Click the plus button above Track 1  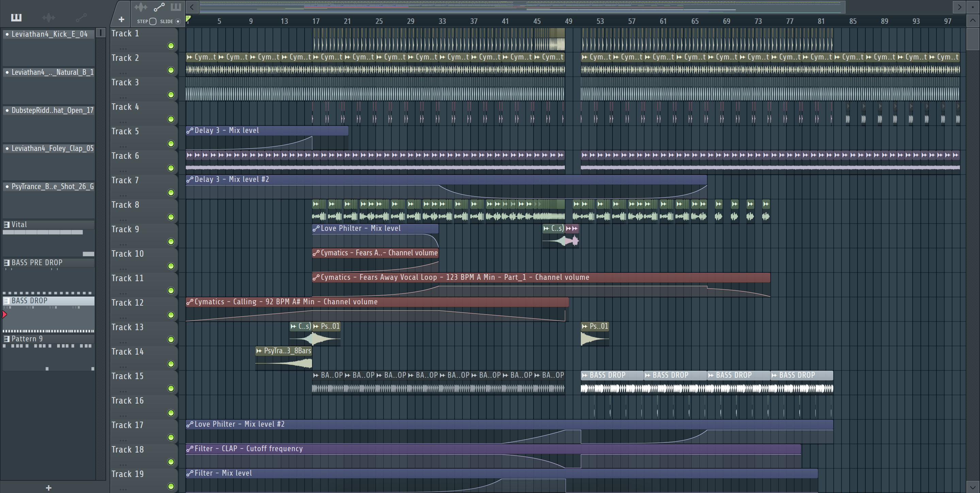pyautogui.click(x=121, y=19)
